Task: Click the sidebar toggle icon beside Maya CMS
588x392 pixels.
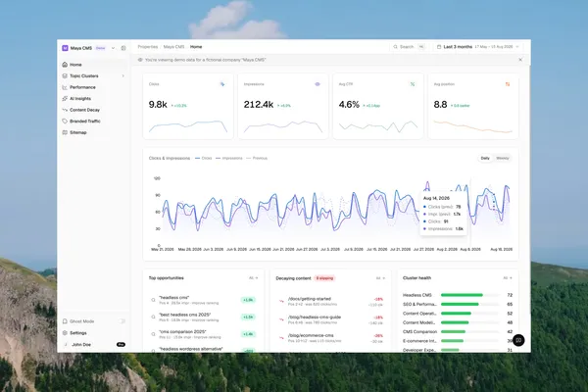Action: pyautogui.click(x=123, y=48)
